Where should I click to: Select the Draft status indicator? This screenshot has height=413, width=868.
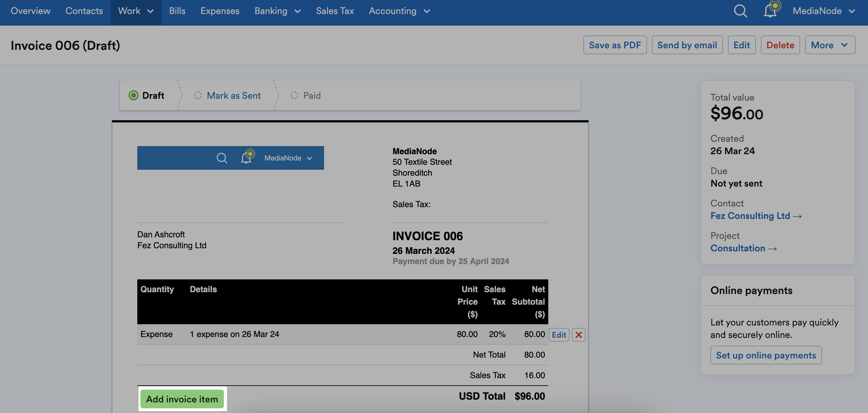(147, 95)
